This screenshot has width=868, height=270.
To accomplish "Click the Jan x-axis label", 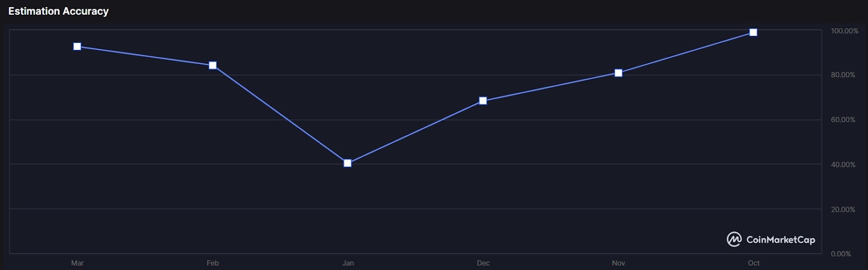I will coord(348,263).
